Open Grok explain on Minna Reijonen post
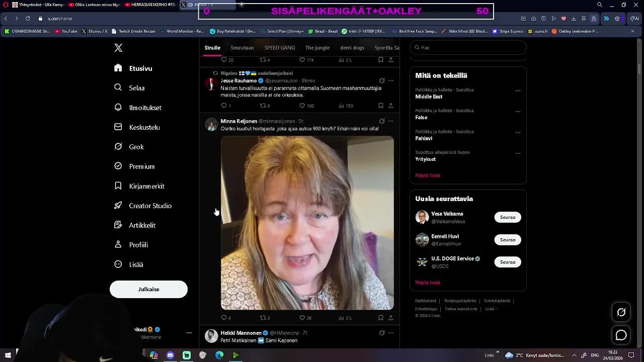Image resolution: width=644 pixels, height=362 pixels. pos(382,121)
